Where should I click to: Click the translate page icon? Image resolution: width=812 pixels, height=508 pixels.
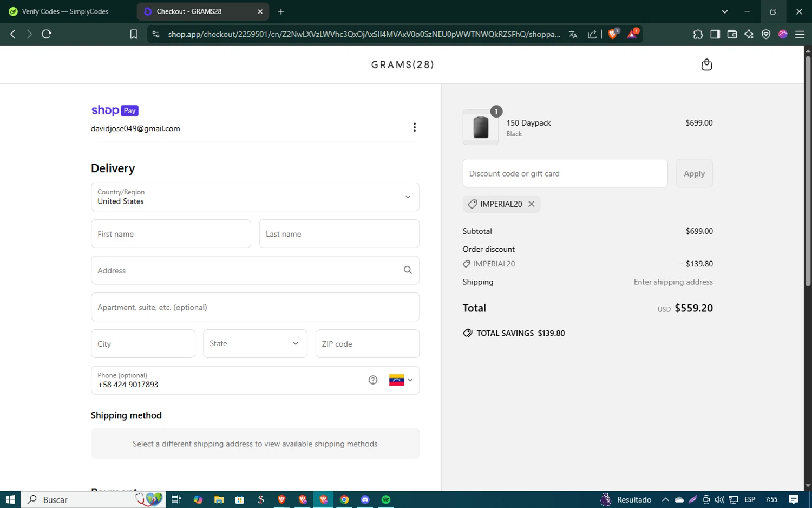tap(573, 34)
